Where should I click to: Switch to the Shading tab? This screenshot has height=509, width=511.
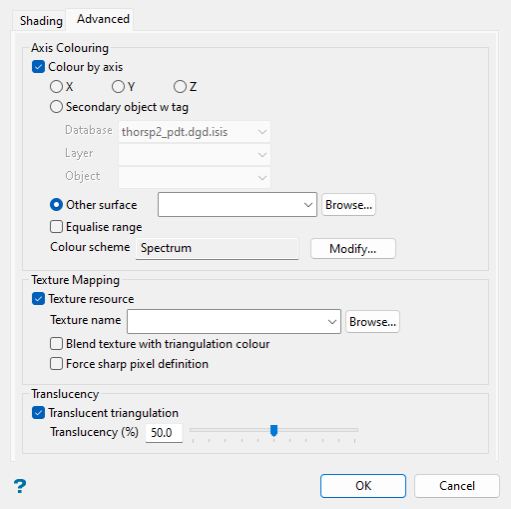click(41, 21)
